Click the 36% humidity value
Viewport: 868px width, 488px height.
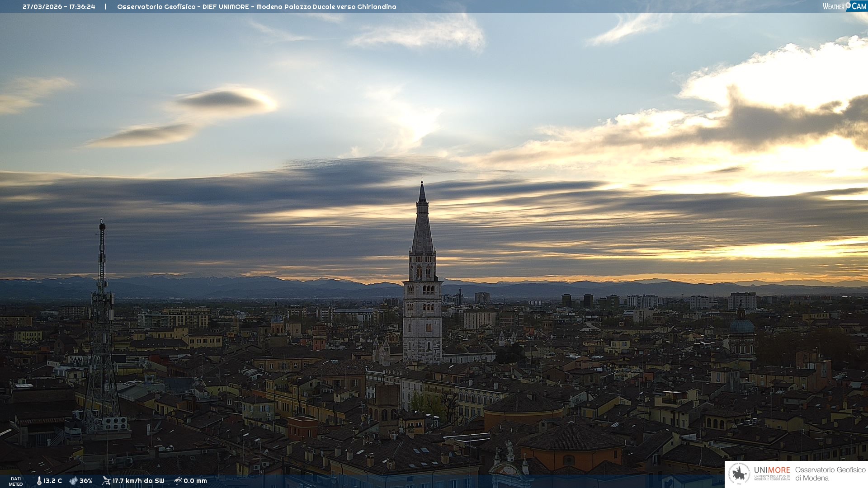point(86,481)
